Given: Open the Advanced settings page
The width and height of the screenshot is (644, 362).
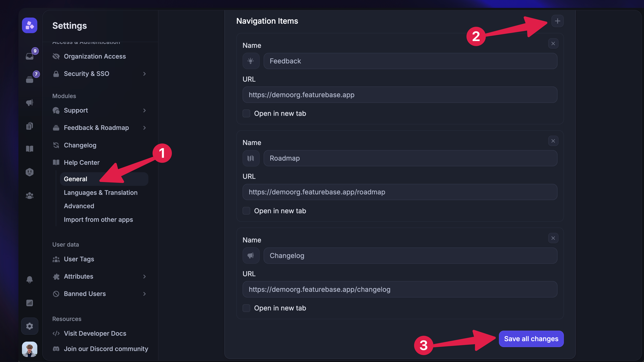Looking at the screenshot, I should click(x=79, y=206).
